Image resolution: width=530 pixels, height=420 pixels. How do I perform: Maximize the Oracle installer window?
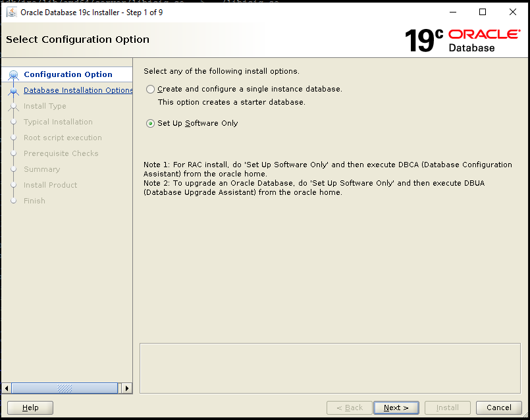pyautogui.click(x=483, y=12)
